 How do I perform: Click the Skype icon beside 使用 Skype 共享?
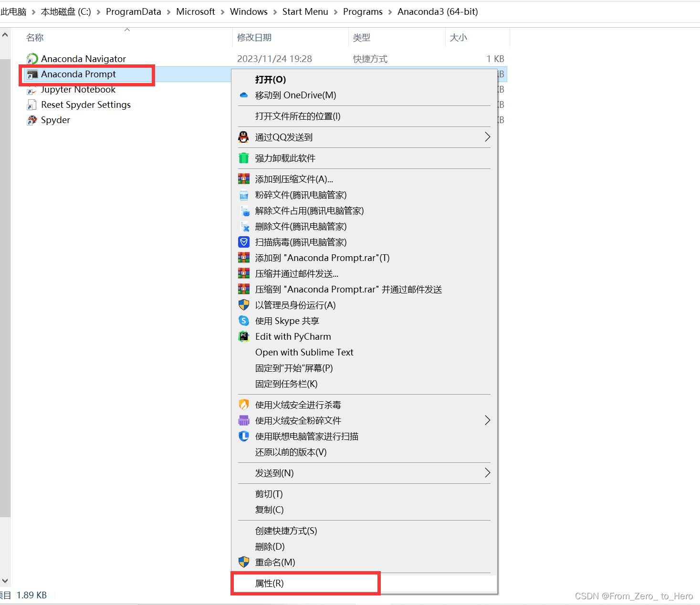244,321
